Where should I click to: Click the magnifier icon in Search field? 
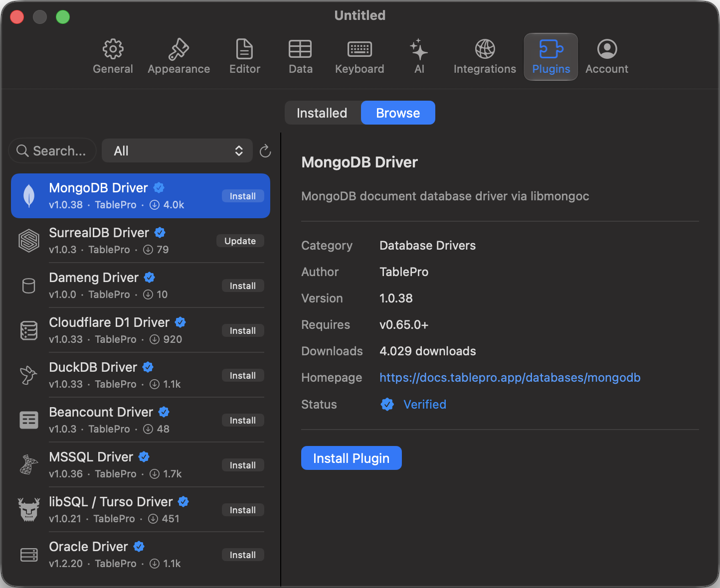[22, 150]
